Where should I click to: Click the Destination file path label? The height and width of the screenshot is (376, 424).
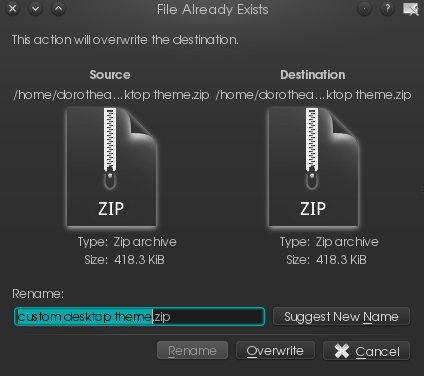tap(313, 95)
